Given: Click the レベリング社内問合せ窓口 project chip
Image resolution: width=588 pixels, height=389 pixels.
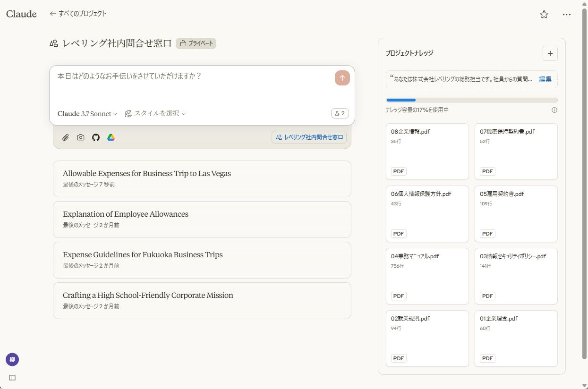Looking at the screenshot, I should [x=309, y=137].
